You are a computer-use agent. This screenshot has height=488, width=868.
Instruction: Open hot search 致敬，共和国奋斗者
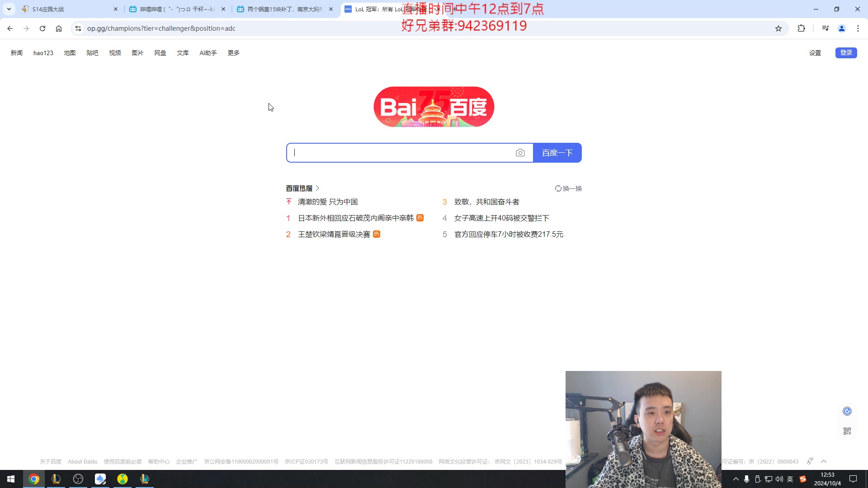pyautogui.click(x=487, y=202)
